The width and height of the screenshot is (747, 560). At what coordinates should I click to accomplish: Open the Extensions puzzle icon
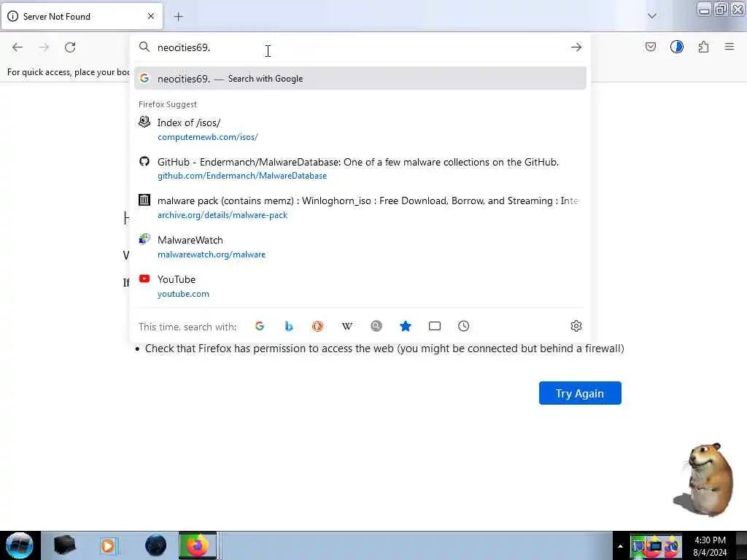(x=703, y=47)
